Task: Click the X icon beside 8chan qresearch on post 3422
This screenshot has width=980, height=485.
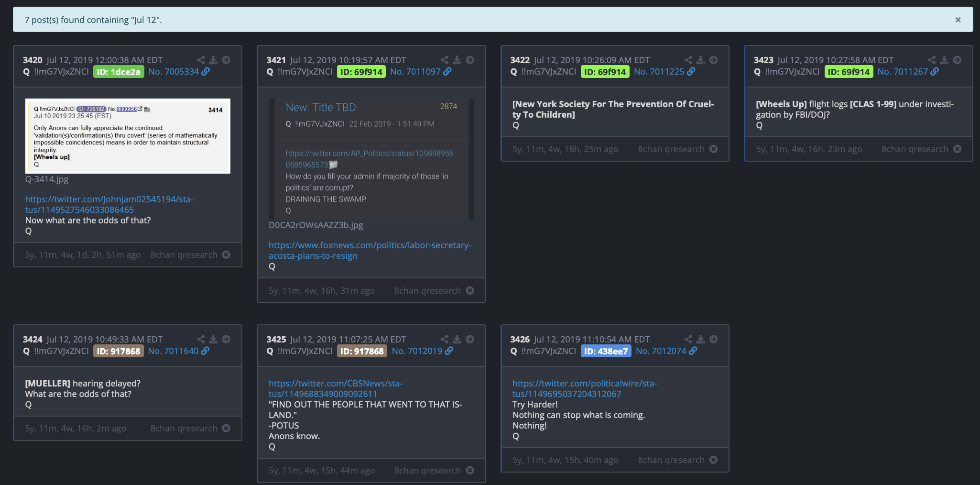Action: point(713,149)
